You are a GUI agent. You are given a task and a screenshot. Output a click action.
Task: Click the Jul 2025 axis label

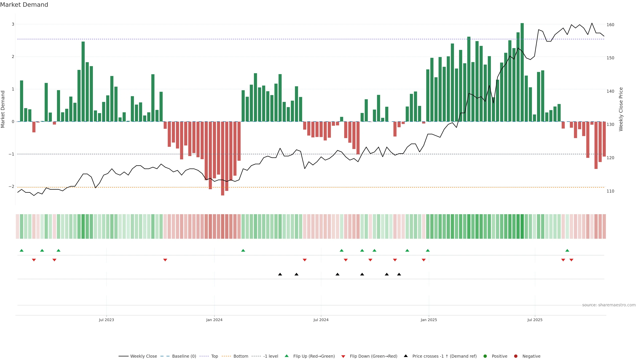[535, 320]
